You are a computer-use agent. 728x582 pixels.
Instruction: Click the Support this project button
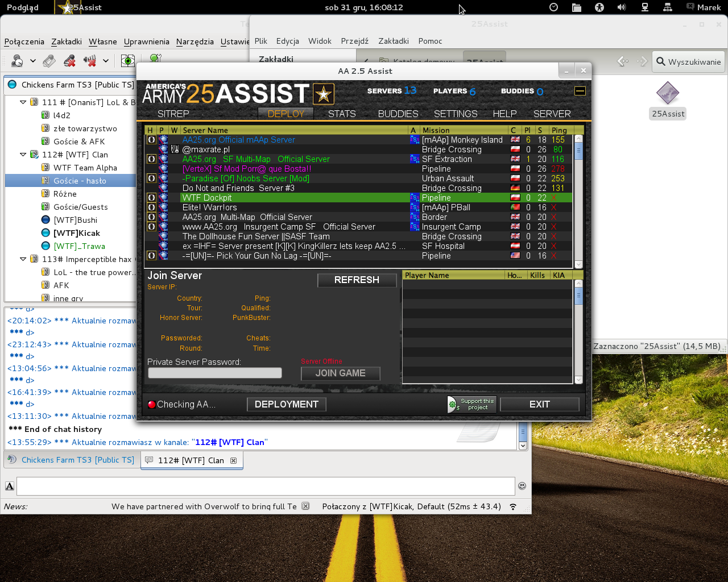pos(471,404)
